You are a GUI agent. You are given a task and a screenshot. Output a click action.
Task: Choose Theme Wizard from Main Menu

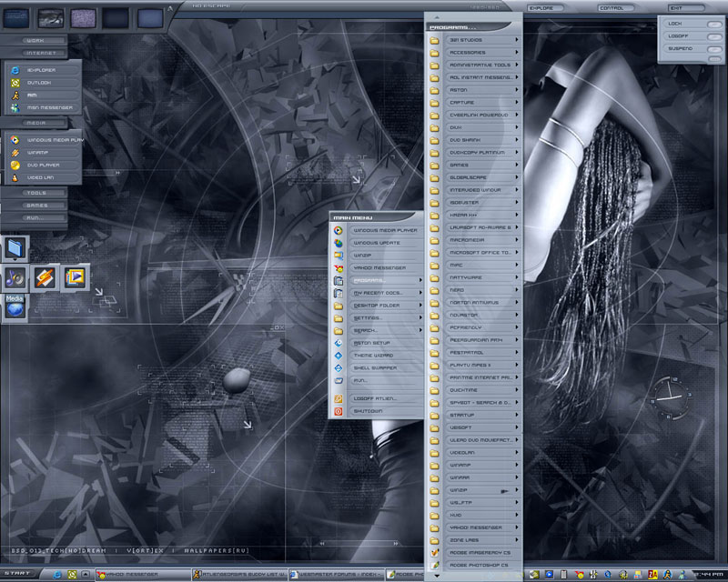point(373,355)
